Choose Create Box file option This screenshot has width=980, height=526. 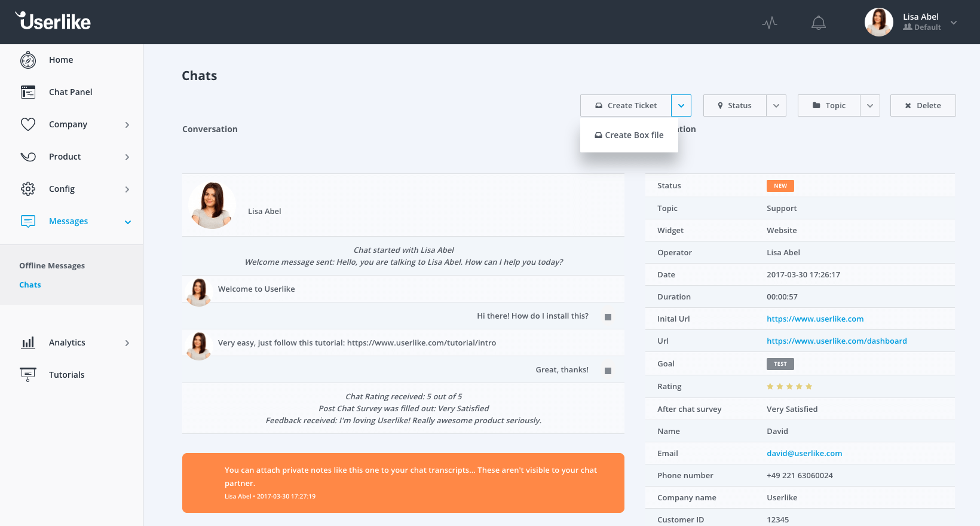629,135
